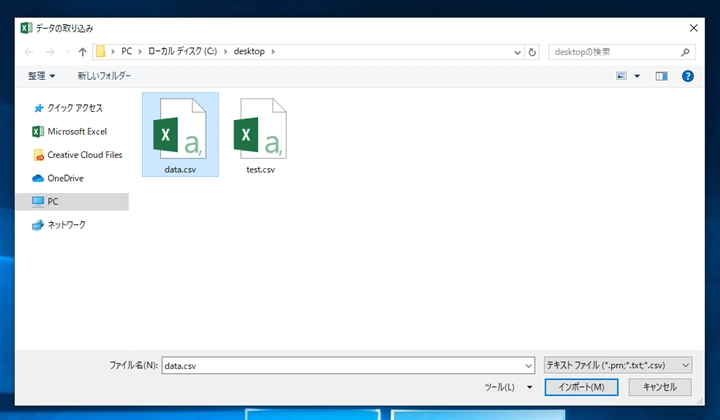Select PC in the address breadcrumb
This screenshot has height=420, width=720.
pyautogui.click(x=126, y=51)
